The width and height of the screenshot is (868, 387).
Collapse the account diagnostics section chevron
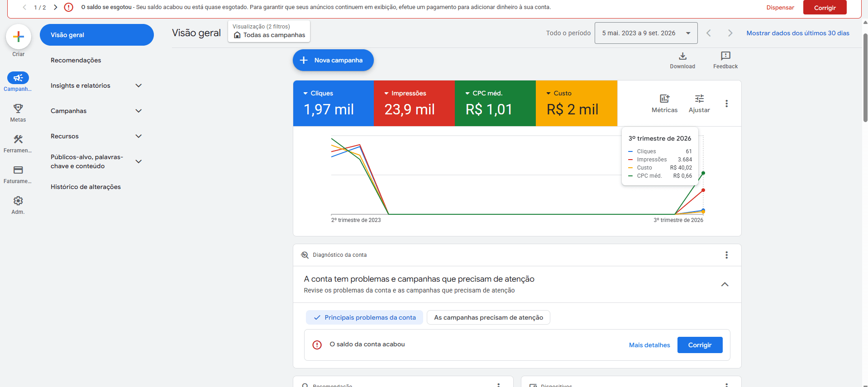pyautogui.click(x=725, y=284)
